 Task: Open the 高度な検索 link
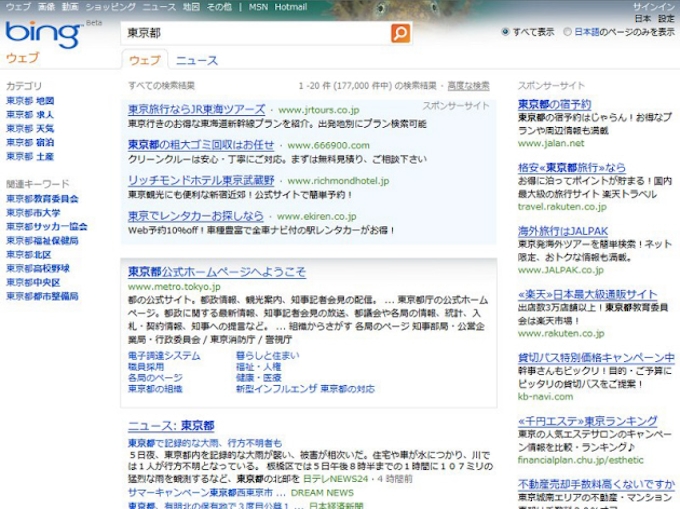(468, 86)
